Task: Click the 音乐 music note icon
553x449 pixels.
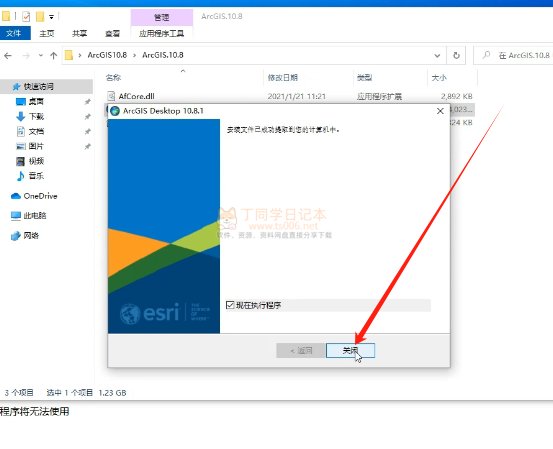Action: 21,176
